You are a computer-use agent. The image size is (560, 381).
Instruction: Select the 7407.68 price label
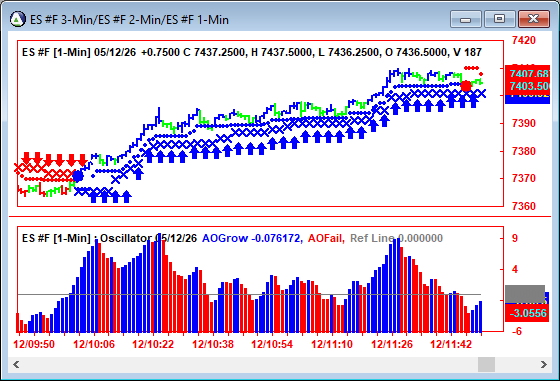[x=529, y=74]
